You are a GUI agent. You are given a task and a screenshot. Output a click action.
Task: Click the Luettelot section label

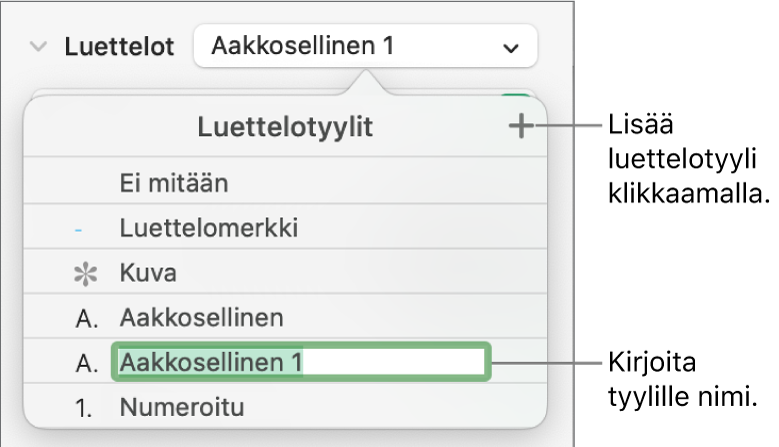tap(119, 47)
